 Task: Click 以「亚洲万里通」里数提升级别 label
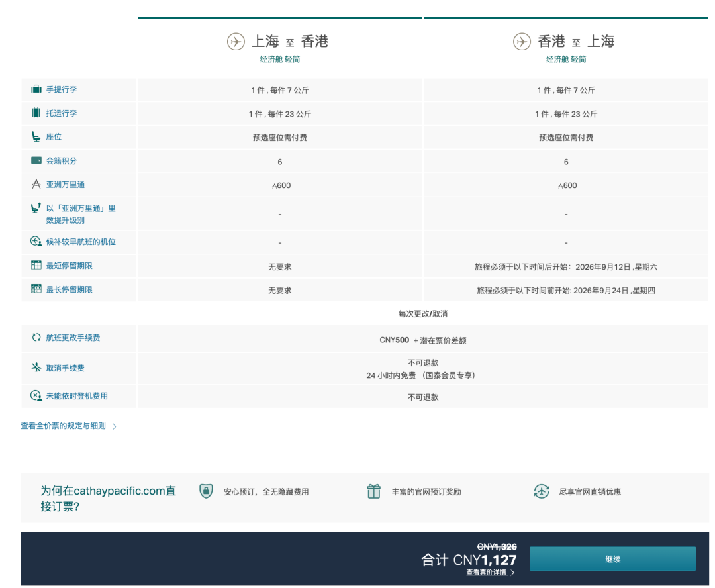coord(81,214)
